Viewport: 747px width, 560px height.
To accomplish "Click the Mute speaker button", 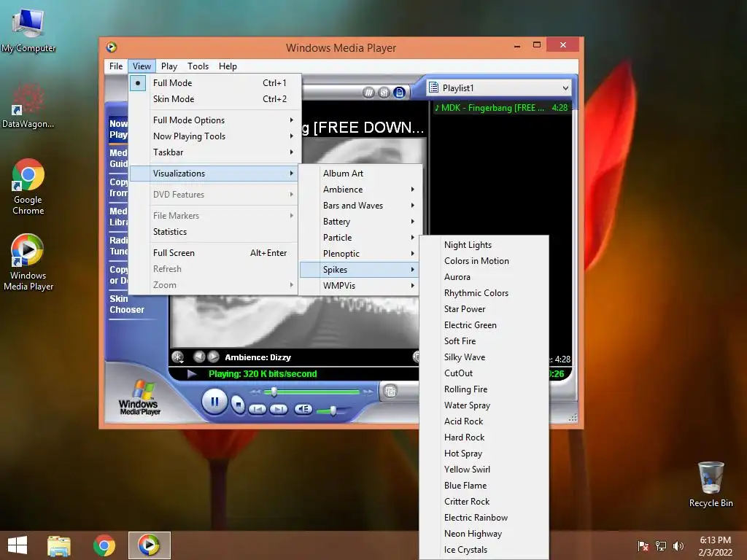I will click(303, 409).
